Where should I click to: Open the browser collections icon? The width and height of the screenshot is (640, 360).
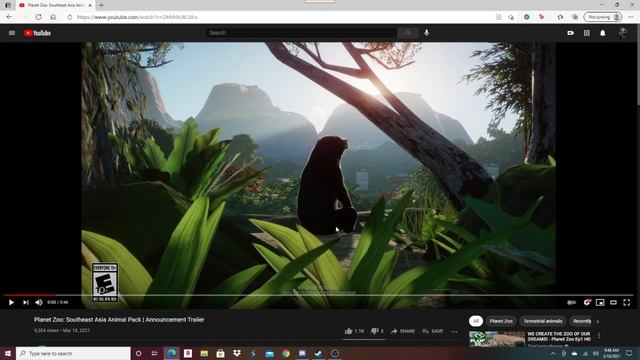(575, 17)
